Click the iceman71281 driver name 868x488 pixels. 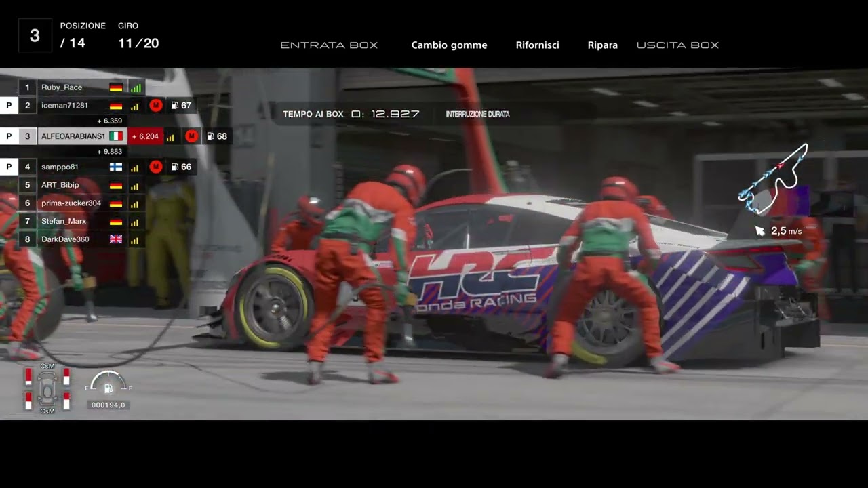[64, 106]
